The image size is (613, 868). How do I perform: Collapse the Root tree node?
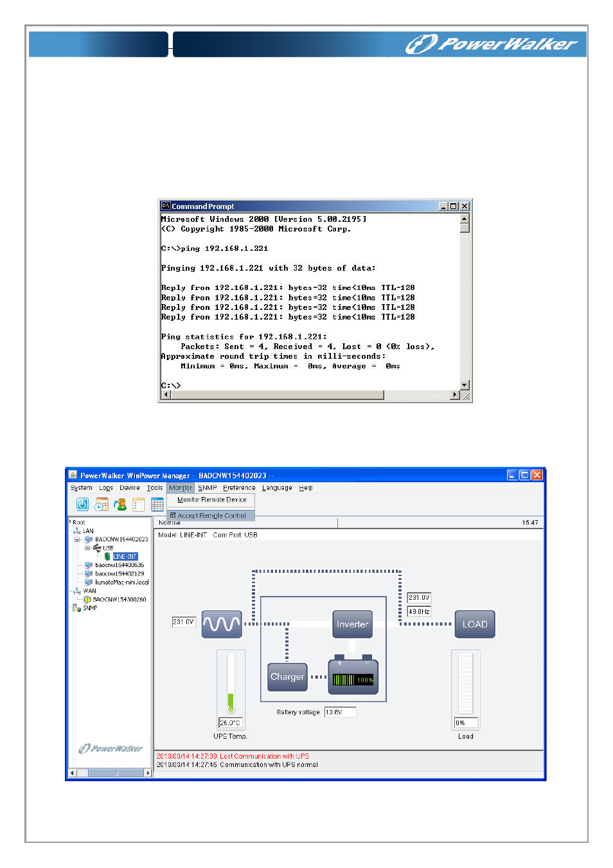70,521
